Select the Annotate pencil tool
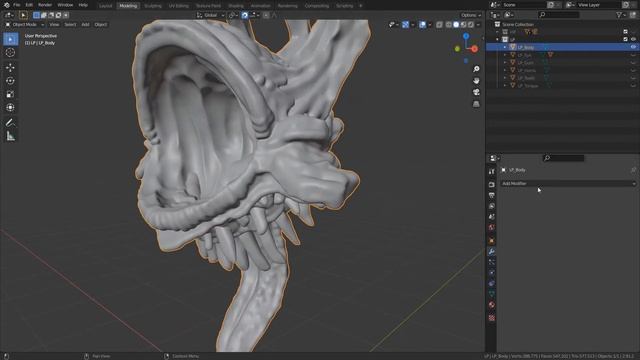 coord(11,122)
